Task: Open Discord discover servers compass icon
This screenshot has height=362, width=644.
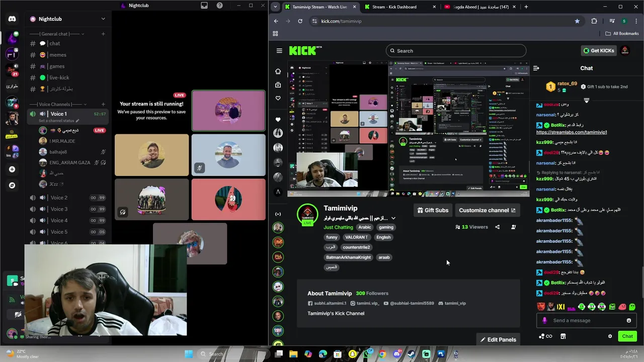Action: tap(12, 186)
